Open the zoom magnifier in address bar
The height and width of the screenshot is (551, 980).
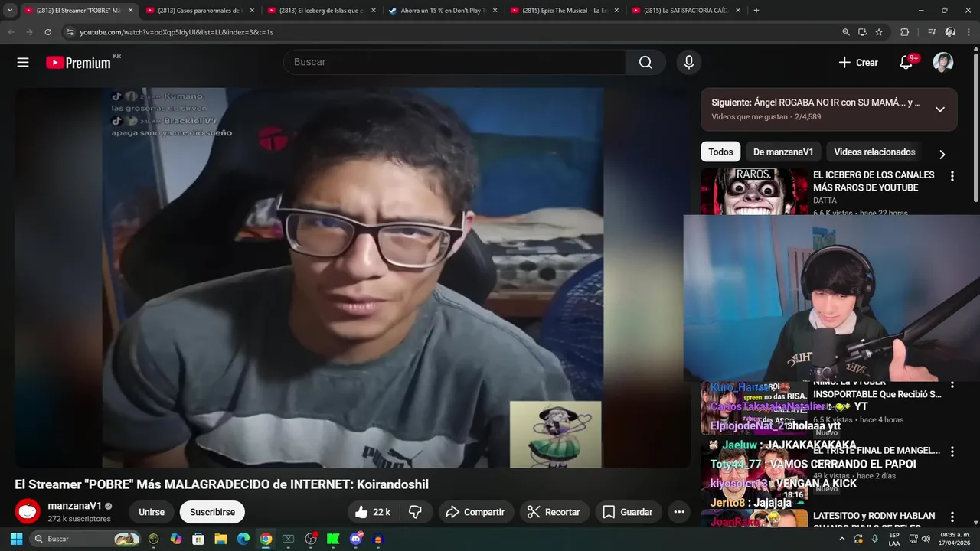tap(846, 32)
